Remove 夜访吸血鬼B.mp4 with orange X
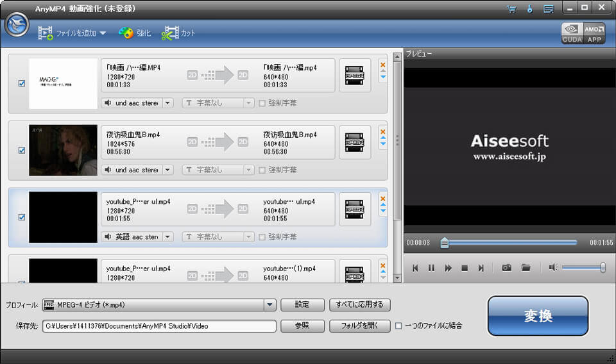616x364 pixels. click(382, 132)
